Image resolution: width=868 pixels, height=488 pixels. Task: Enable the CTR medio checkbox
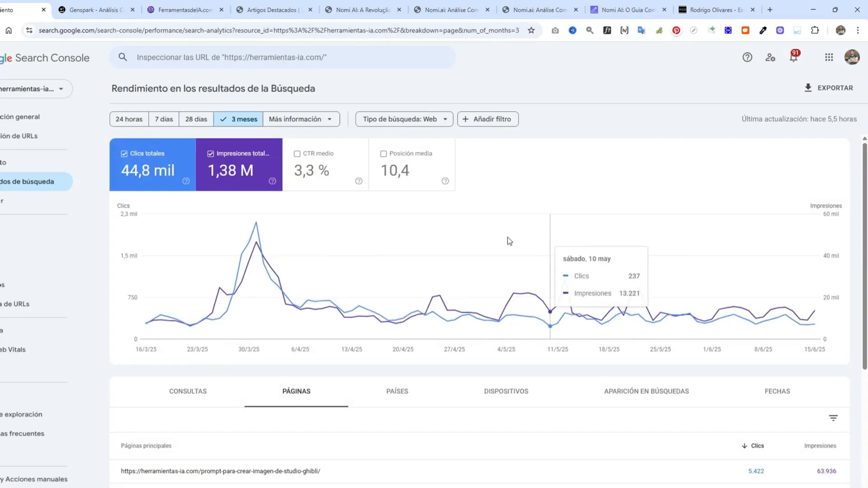click(297, 153)
